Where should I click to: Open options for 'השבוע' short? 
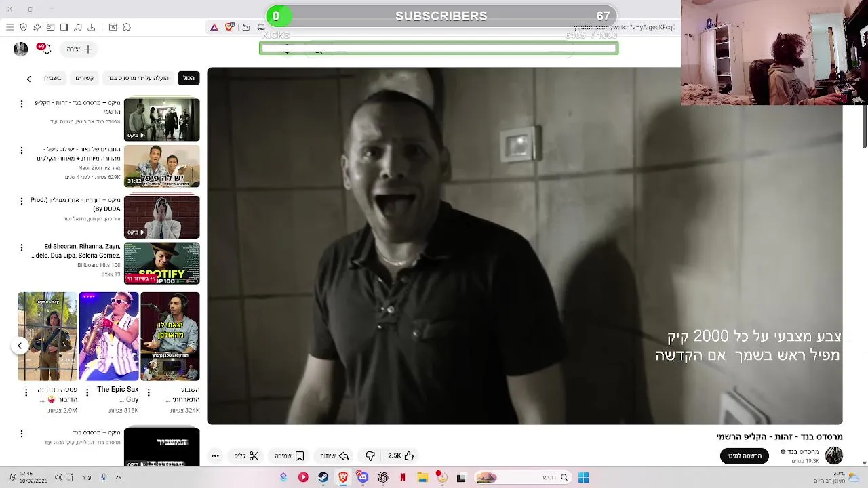pos(148,392)
